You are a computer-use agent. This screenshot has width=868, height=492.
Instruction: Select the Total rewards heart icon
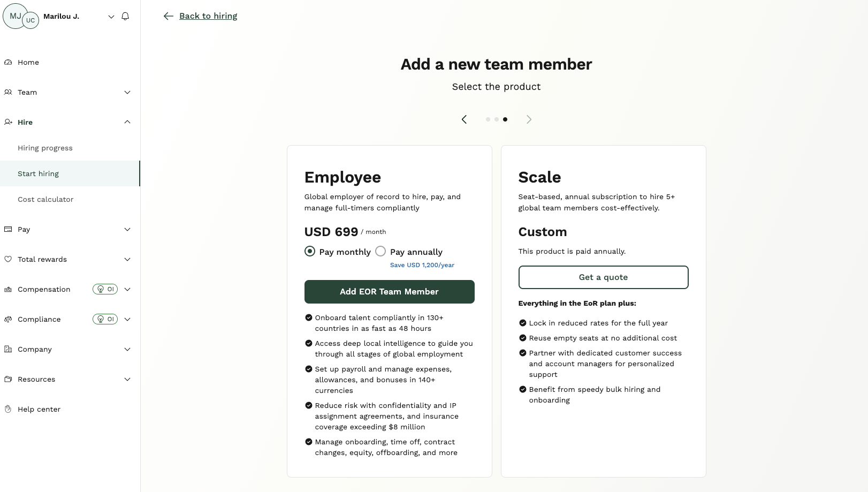pyautogui.click(x=8, y=259)
